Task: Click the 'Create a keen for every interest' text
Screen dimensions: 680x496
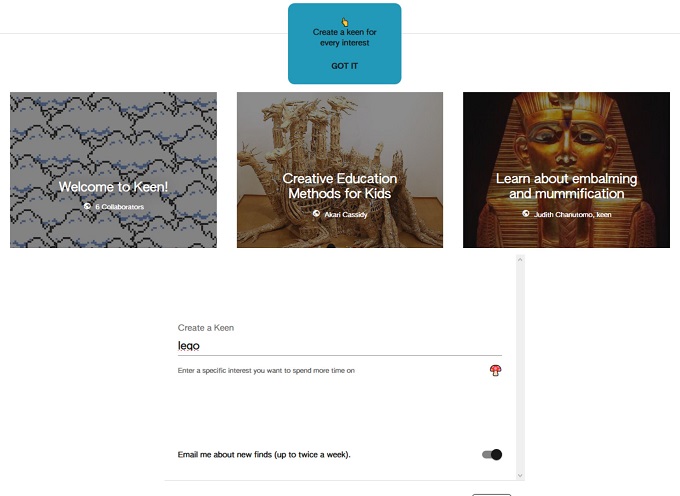Action: [344, 37]
